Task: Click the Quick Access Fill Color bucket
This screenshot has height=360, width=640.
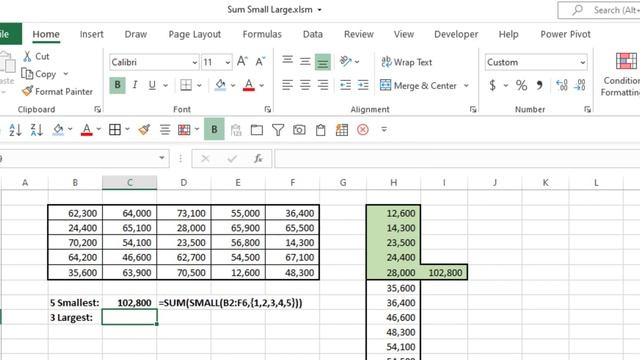Action: point(58,130)
